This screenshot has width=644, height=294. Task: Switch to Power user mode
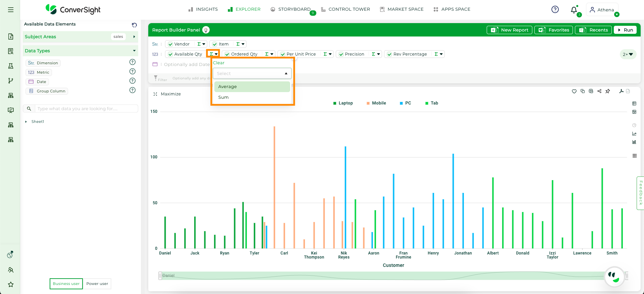[97, 284]
